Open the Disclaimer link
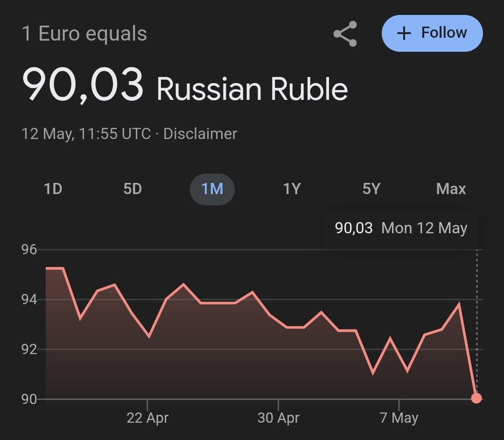Viewport: 504px width, 440px height. pyautogui.click(x=200, y=134)
